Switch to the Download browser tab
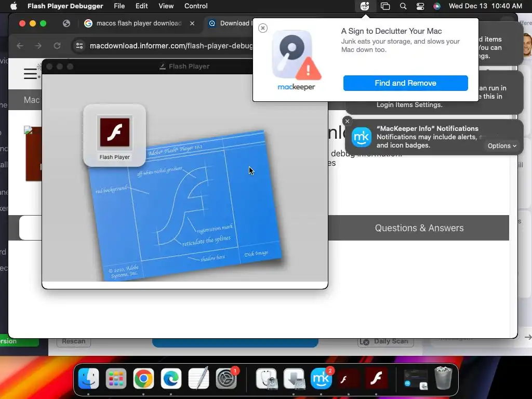Viewport: 532px width, 399px height. [x=231, y=23]
